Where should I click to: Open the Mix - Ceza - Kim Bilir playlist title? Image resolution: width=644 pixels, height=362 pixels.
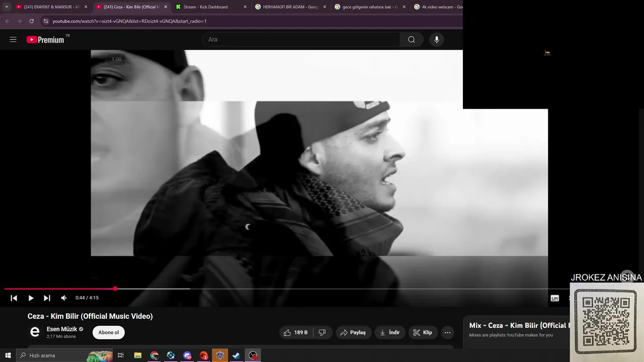point(519,325)
